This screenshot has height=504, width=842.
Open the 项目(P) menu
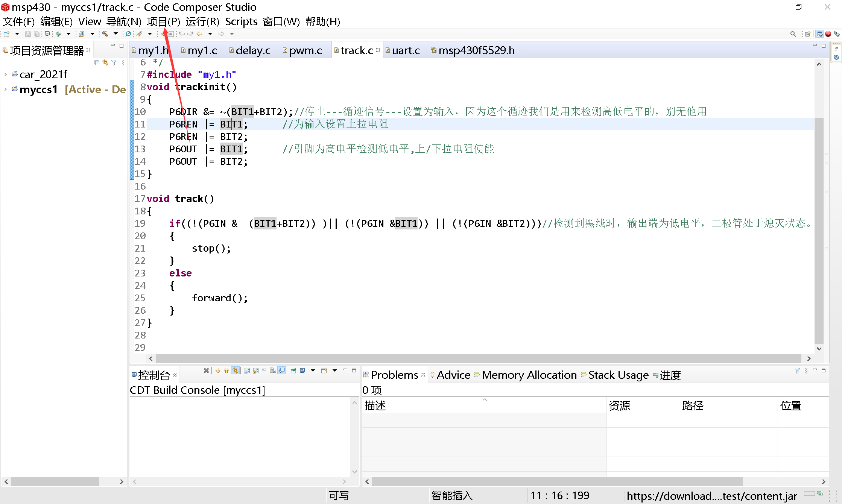164,21
